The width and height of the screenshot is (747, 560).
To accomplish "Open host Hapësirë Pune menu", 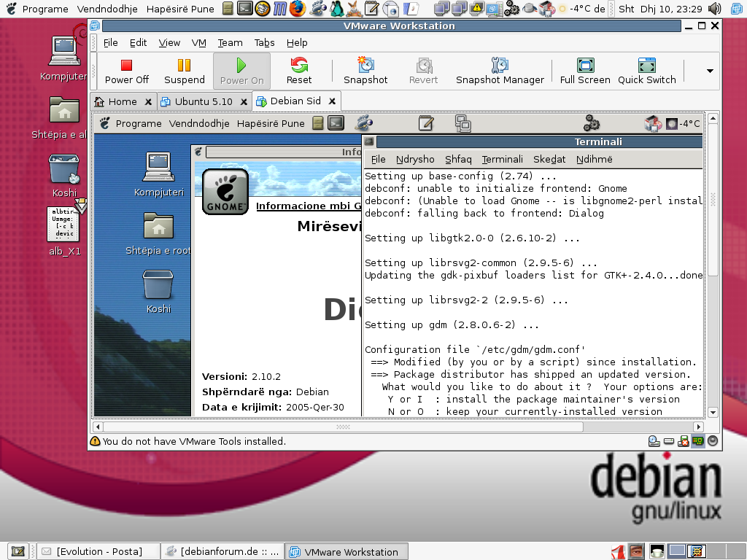I will click(180, 9).
